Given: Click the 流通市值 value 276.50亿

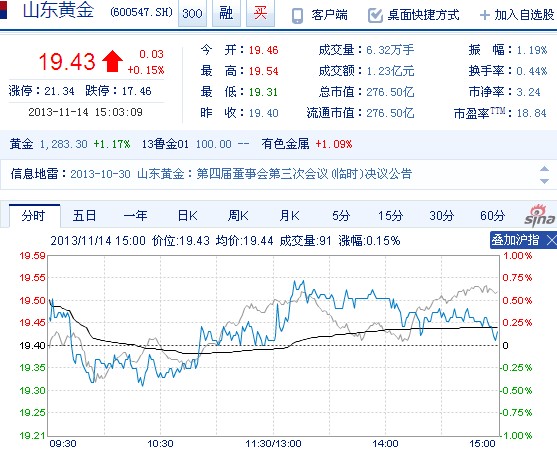Looking at the screenshot, I should tap(390, 113).
